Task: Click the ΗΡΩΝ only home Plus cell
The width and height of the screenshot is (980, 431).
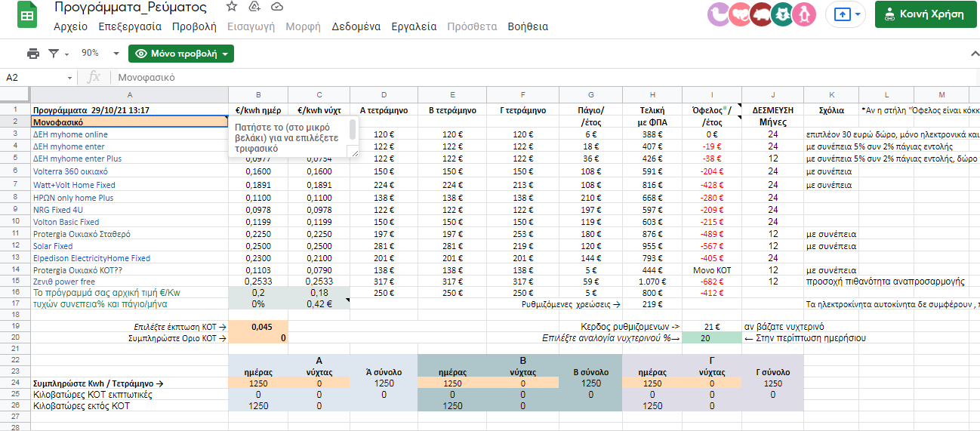Action: (x=129, y=198)
